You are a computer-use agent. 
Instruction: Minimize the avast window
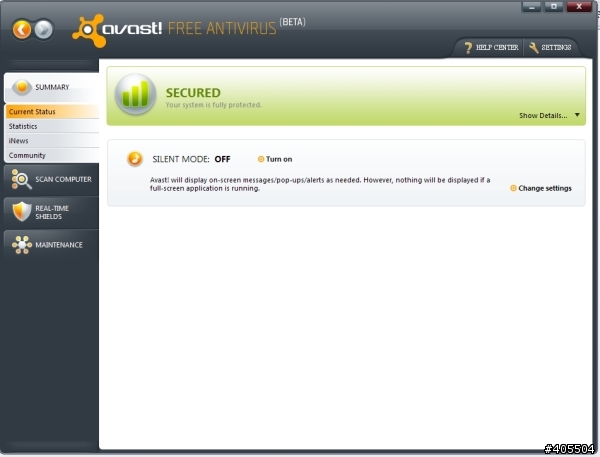(x=531, y=7)
